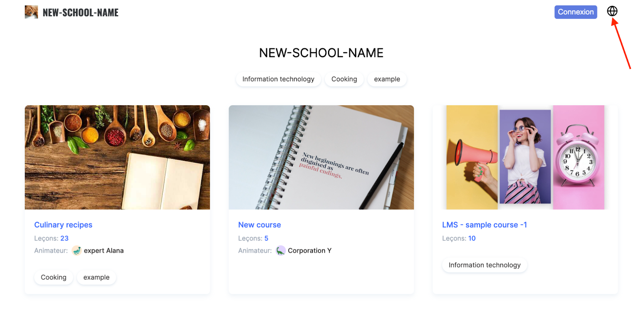Click the Corporation Y author name

[310, 251]
